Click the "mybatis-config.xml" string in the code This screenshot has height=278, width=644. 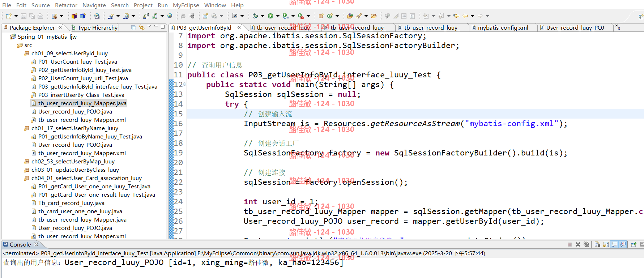click(511, 124)
